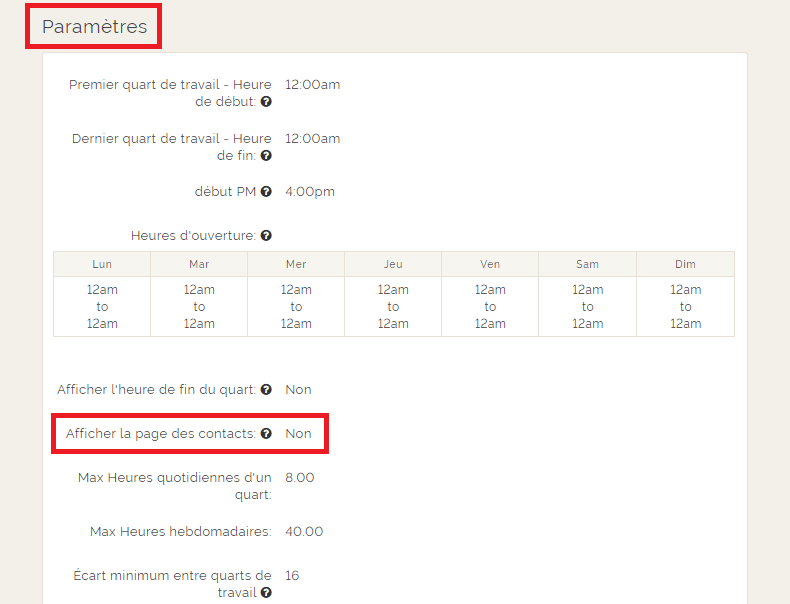Show help for Heures d'ouverture
This screenshot has width=790, height=604.
tap(266, 236)
